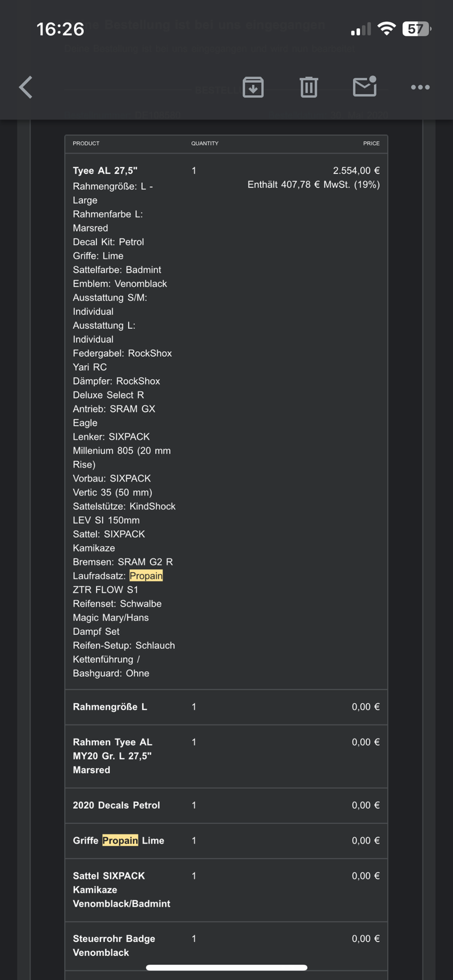The image size is (453, 980).
Task: Archive this email with the box icon
Action: pyautogui.click(x=253, y=87)
